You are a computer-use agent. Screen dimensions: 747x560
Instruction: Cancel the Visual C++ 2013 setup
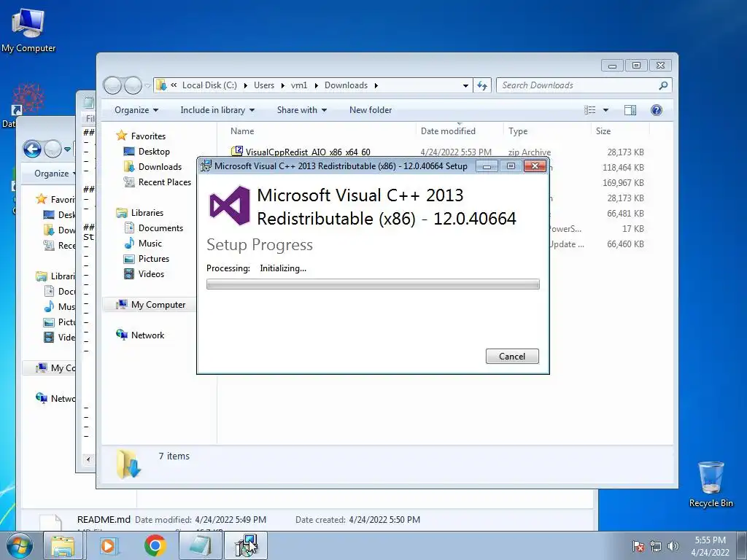click(x=512, y=356)
